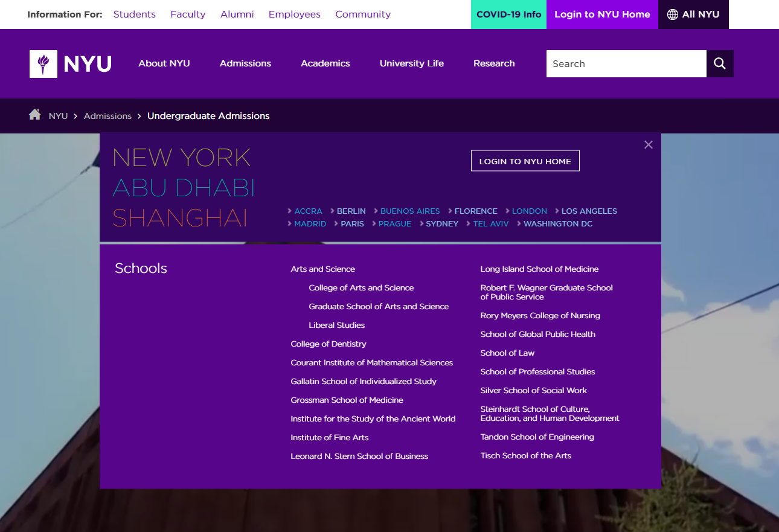Open Institute of Fine Arts

330,438
